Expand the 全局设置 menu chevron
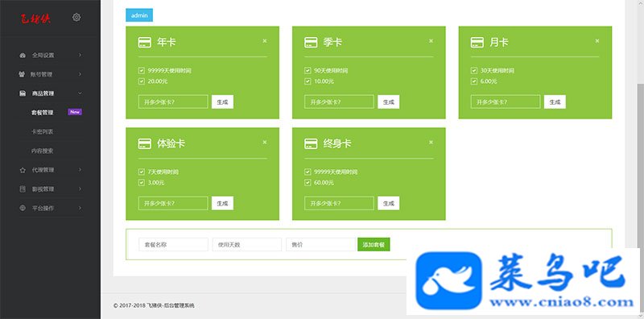 [80, 55]
